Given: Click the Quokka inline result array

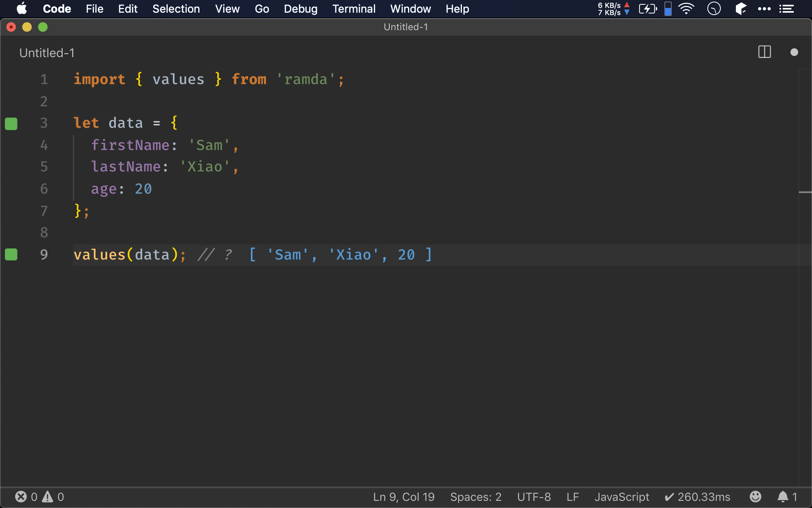Looking at the screenshot, I should [x=341, y=254].
